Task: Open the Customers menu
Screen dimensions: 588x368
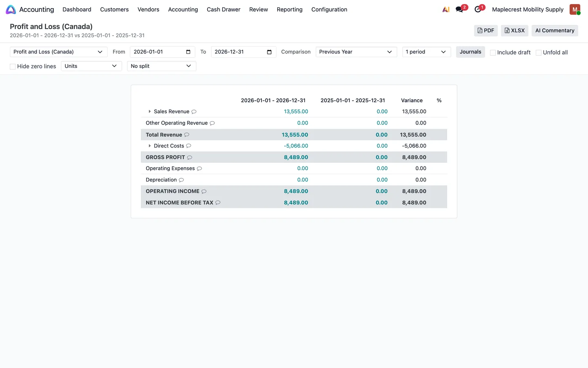Action: [114, 9]
